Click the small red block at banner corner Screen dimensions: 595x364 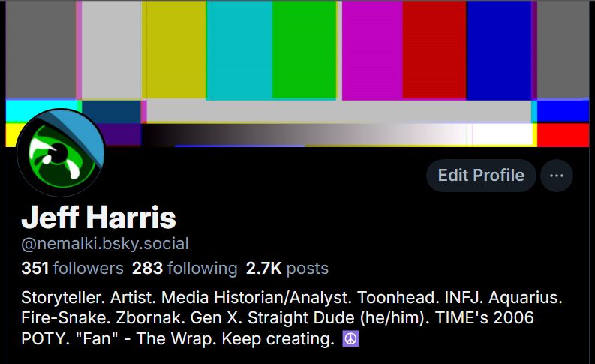click(x=563, y=135)
